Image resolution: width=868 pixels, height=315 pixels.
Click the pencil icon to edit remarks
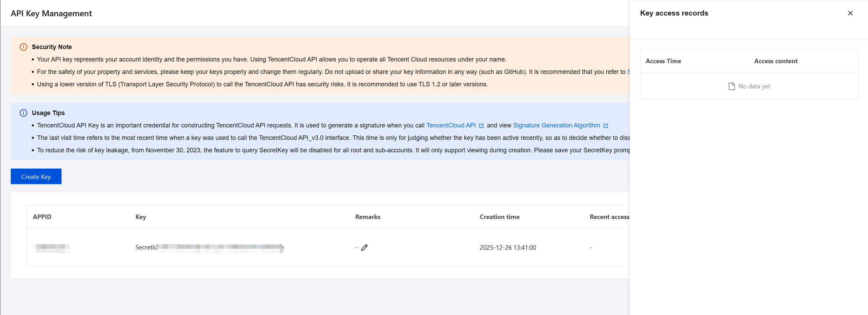[x=364, y=248]
